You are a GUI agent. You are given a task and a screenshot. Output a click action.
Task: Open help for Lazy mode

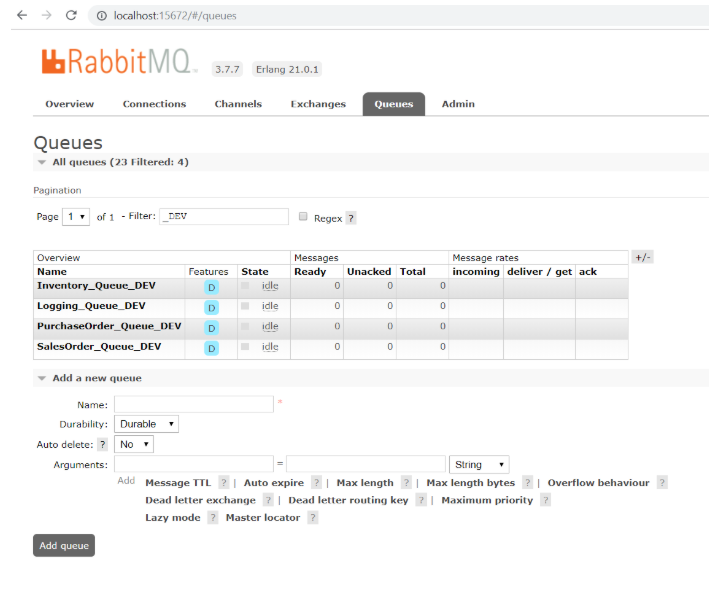point(213,517)
